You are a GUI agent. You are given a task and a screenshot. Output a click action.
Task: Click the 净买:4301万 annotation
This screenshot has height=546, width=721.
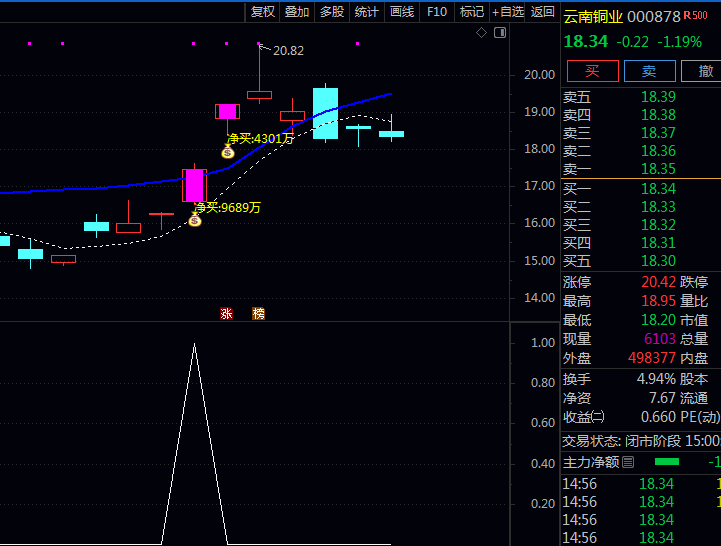(260, 138)
